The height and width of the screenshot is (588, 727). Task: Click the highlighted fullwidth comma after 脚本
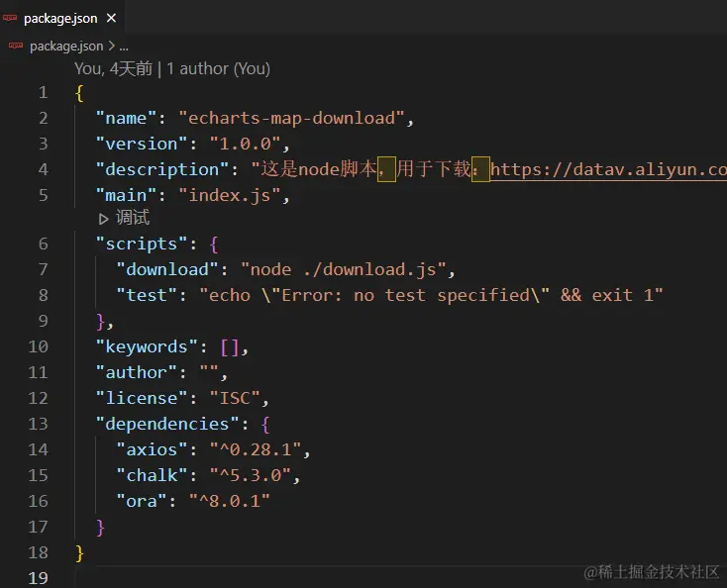coord(386,169)
